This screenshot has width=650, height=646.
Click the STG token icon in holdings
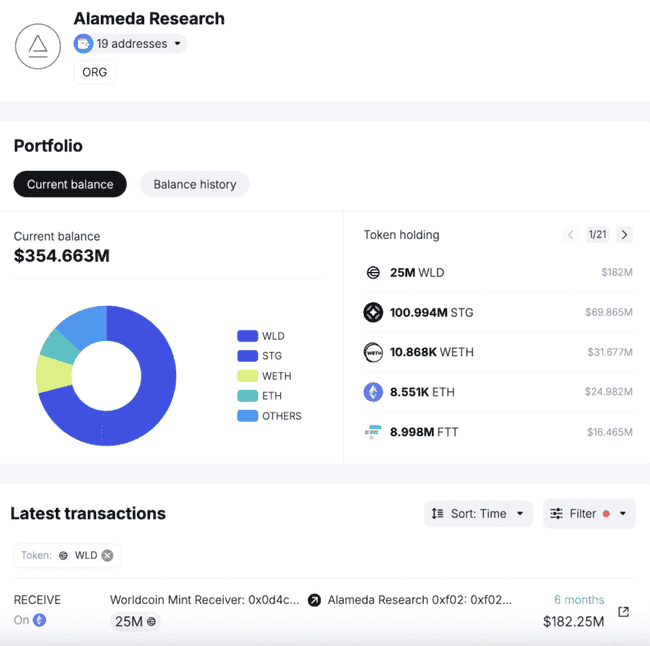(373, 312)
